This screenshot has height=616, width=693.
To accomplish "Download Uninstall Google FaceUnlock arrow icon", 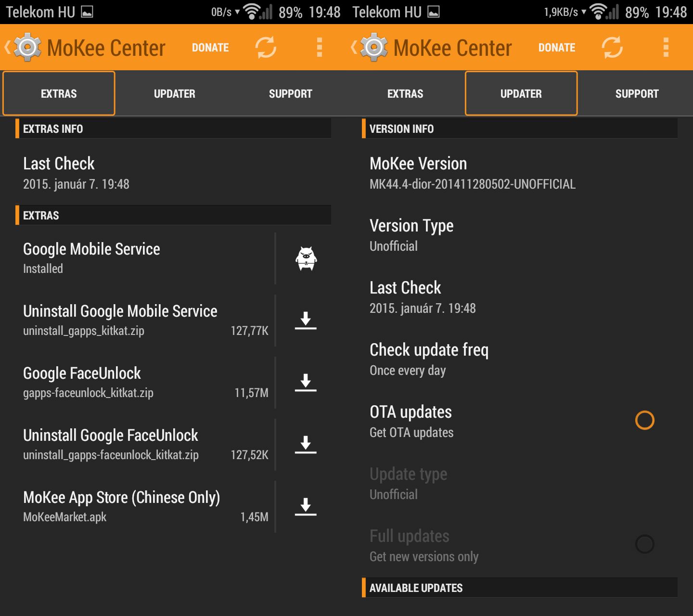I will [x=306, y=444].
